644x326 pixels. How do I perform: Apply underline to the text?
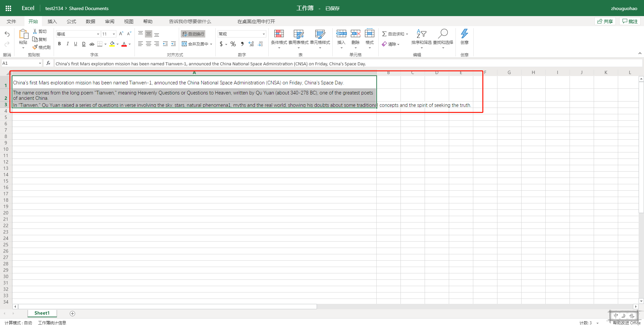pos(75,44)
